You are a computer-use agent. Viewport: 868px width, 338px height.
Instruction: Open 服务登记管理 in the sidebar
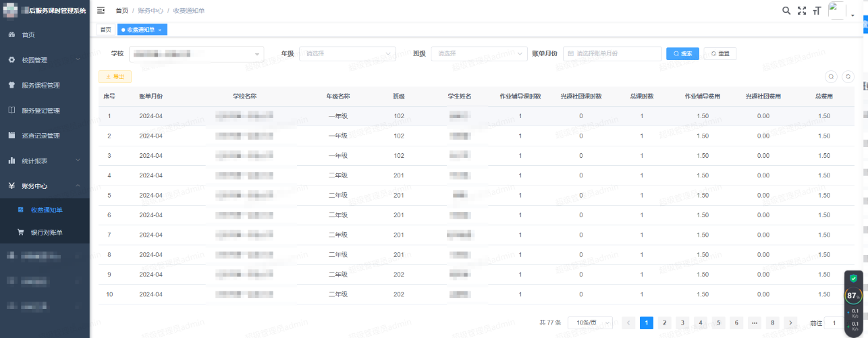[x=45, y=111]
